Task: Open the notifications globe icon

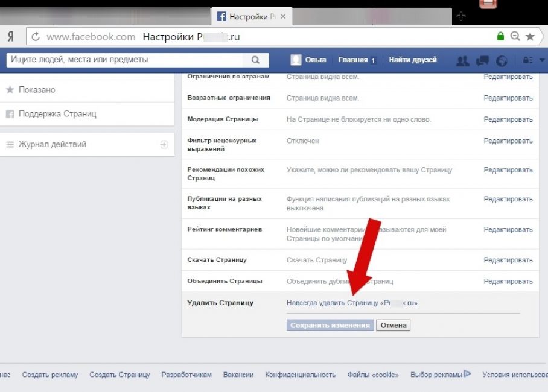Action: pyautogui.click(x=502, y=61)
